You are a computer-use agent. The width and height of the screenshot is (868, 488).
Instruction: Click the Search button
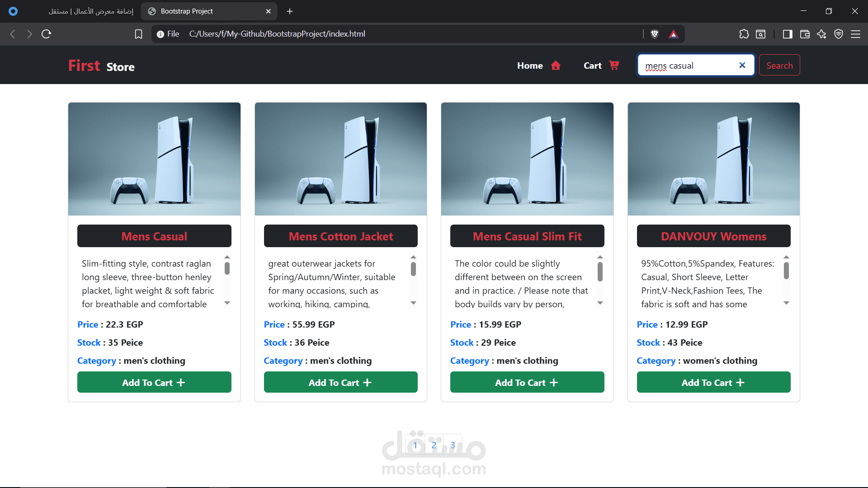(779, 65)
